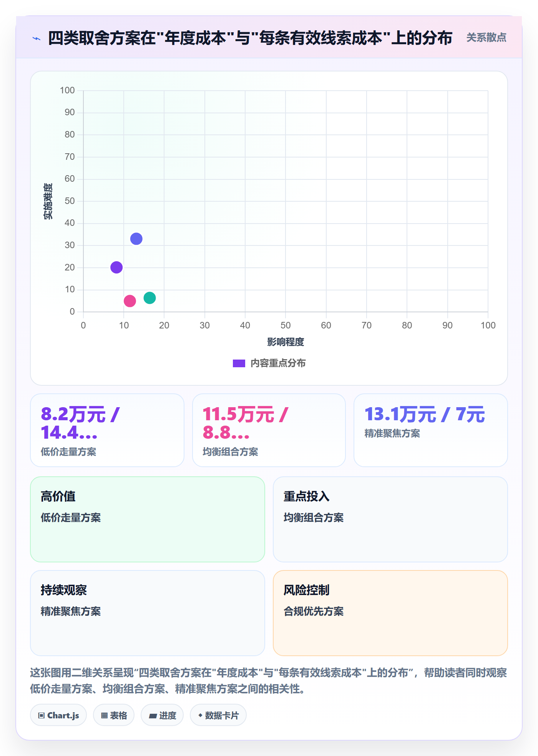Viewport: 538px width, 756px height.
Task: Click the 实施难度 y-axis title
Action: (48, 201)
